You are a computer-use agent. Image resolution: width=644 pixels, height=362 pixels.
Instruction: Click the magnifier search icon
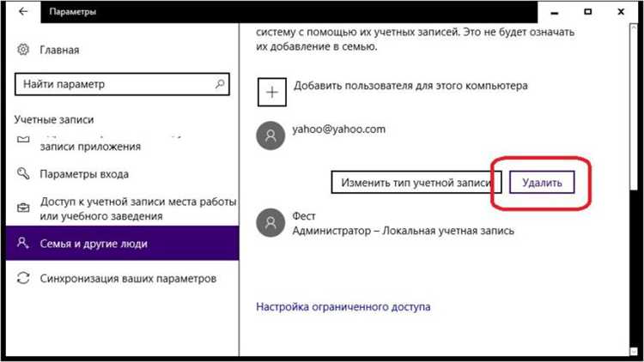tap(220, 84)
